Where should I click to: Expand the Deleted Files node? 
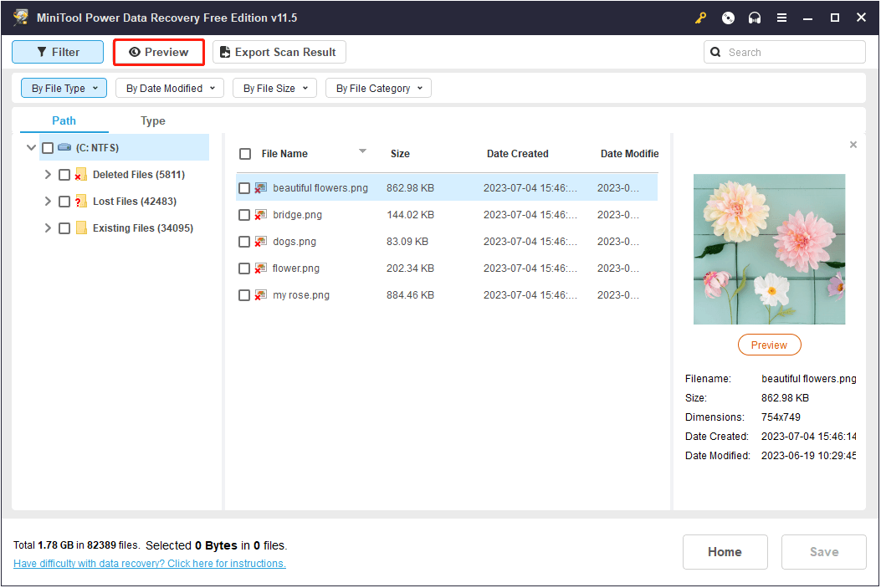tap(48, 175)
